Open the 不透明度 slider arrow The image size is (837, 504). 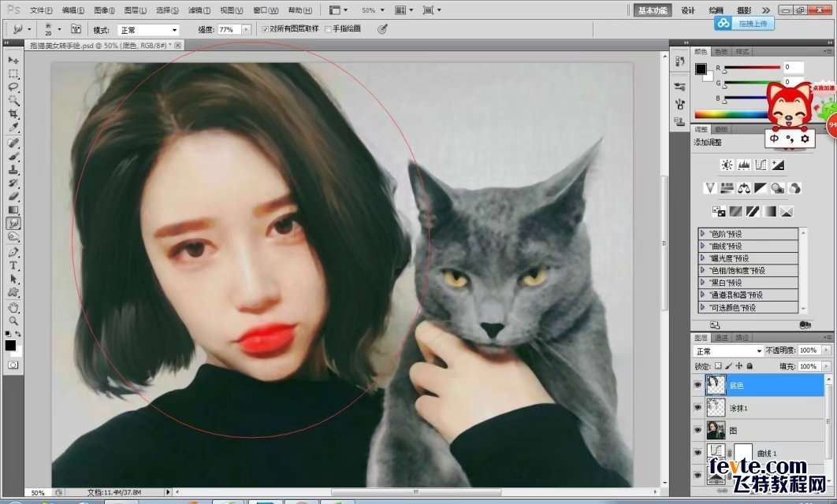pyautogui.click(x=826, y=350)
